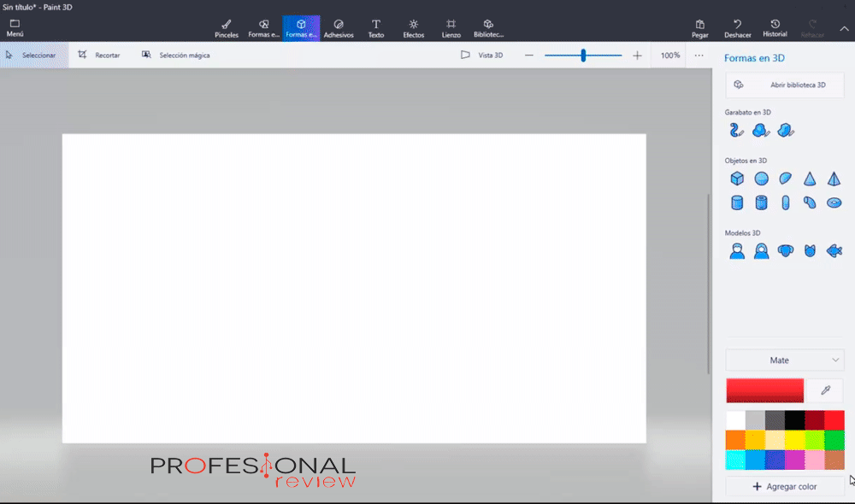Viewport: 855px width, 504px height.
Task: Pick the orange color swatch
Action: click(735, 440)
